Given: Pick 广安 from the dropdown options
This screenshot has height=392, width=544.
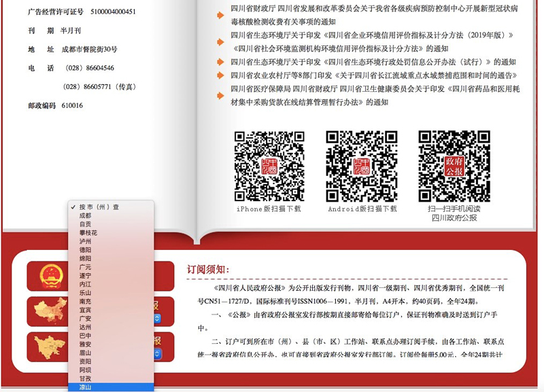Looking at the screenshot, I should 111,319.
